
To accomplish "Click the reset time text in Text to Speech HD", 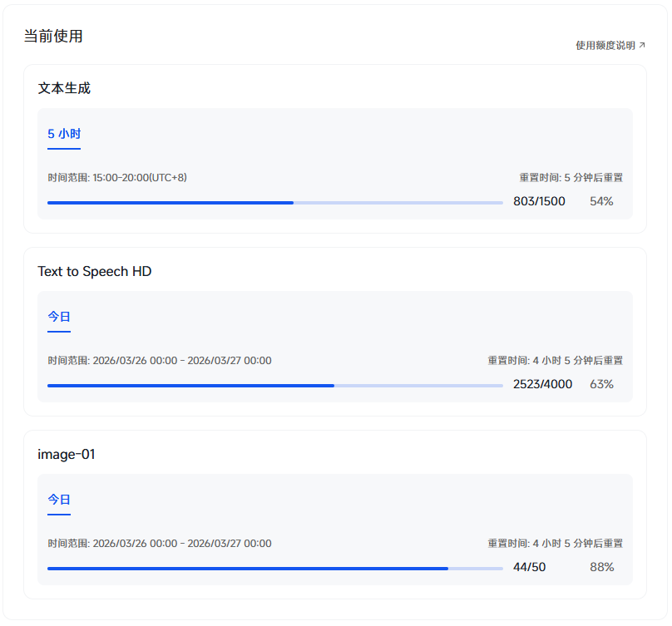I will (x=555, y=361).
